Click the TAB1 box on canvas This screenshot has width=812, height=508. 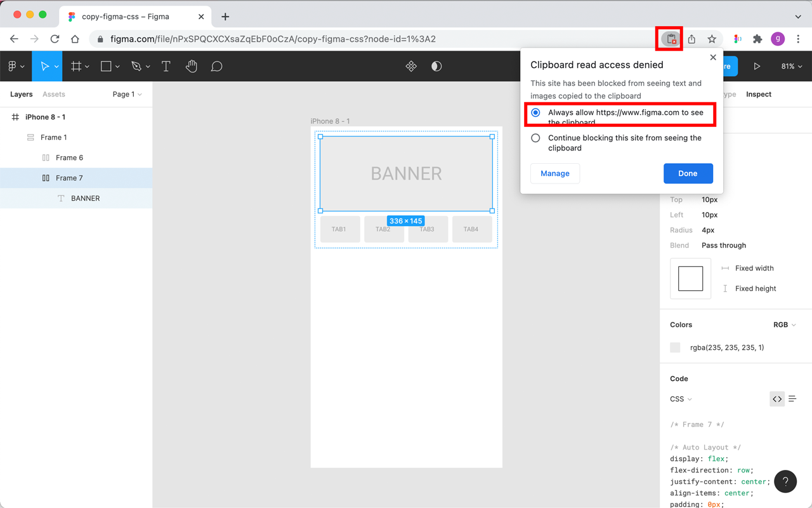tap(340, 229)
